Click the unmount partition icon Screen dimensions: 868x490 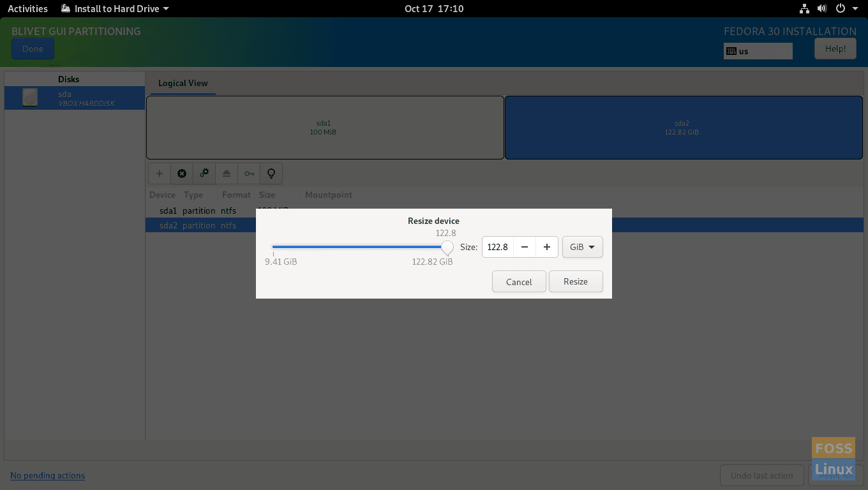[x=226, y=173]
